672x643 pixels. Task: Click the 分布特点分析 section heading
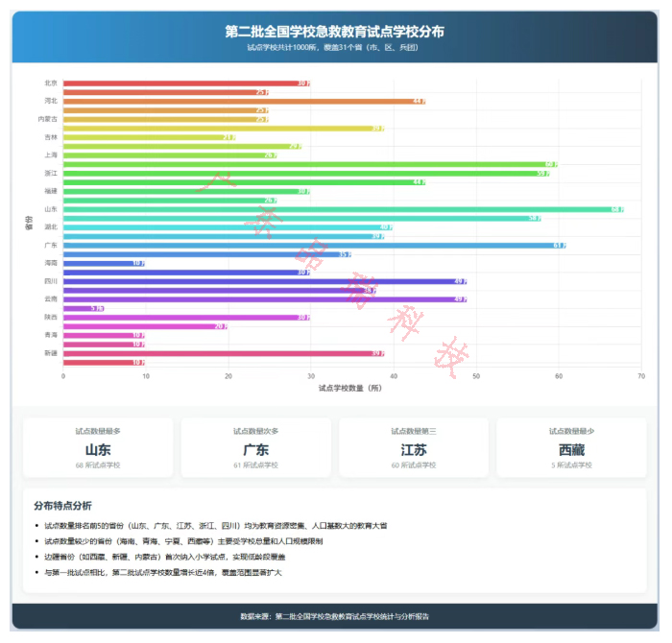click(62, 505)
